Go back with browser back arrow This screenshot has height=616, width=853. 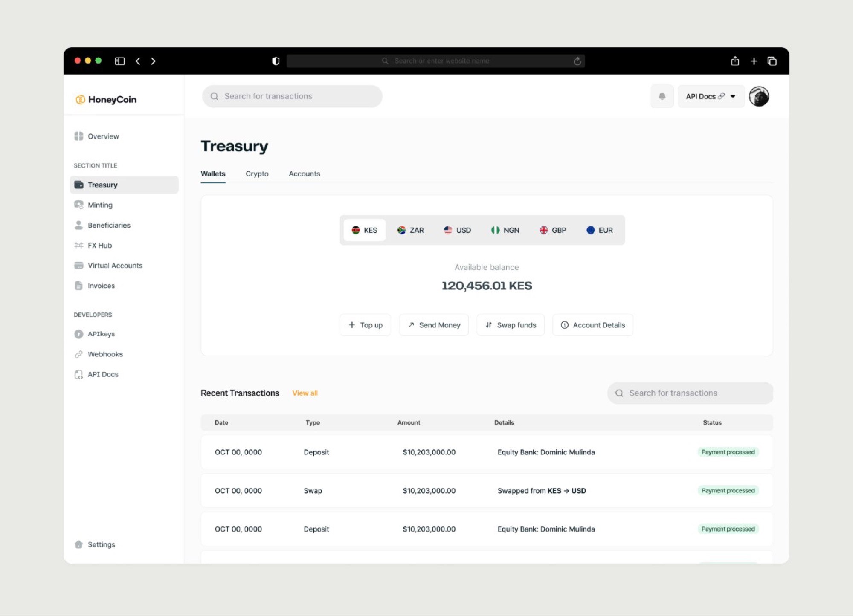pyautogui.click(x=138, y=61)
